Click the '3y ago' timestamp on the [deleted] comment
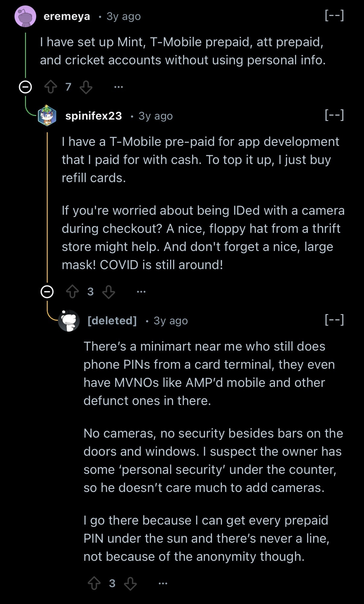The width and height of the screenshot is (364, 604). click(170, 321)
